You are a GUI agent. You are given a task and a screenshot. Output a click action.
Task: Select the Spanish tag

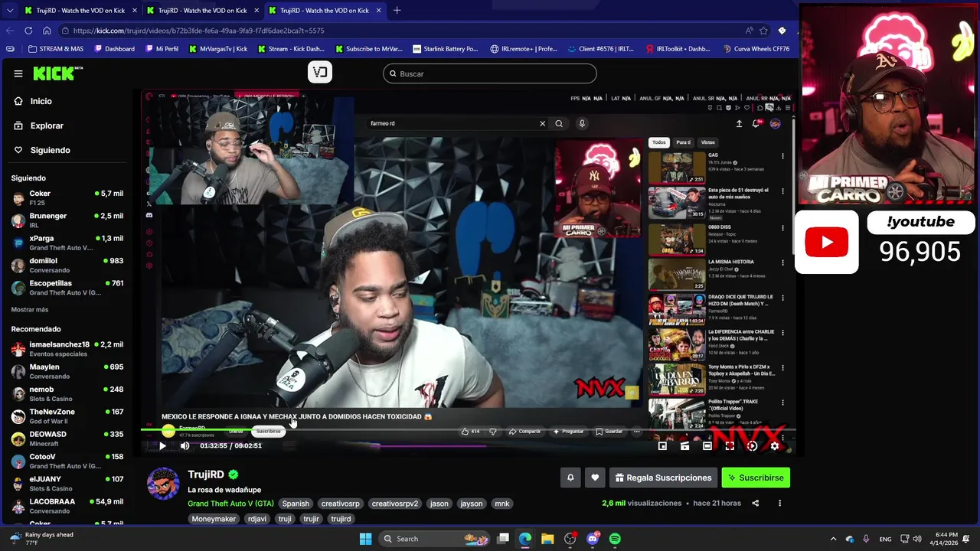(x=296, y=504)
